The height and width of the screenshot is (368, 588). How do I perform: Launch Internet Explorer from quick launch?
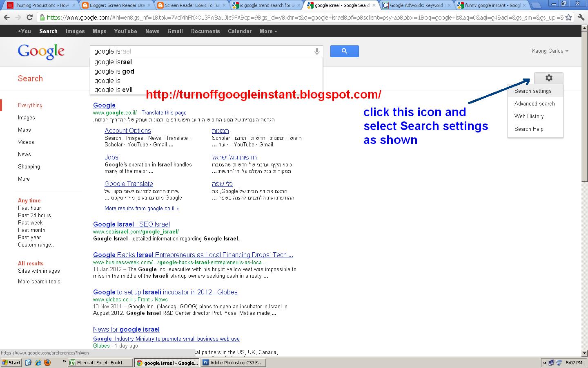coord(38,363)
